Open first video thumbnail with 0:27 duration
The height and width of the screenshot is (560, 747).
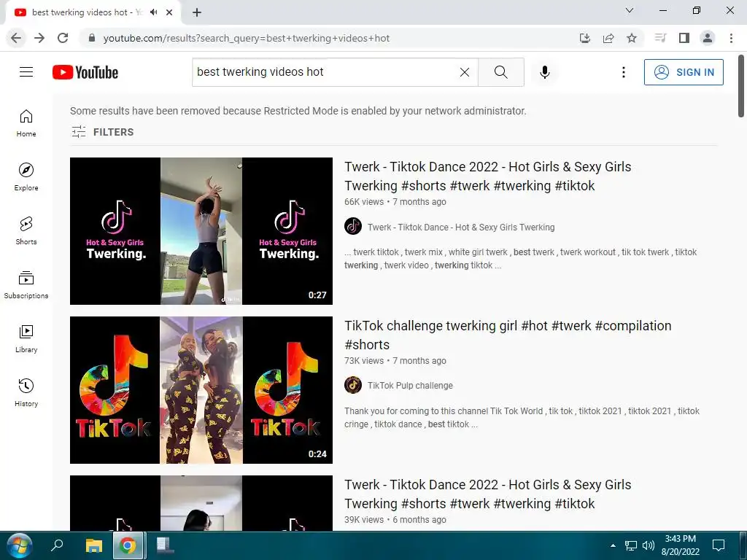[x=201, y=231]
